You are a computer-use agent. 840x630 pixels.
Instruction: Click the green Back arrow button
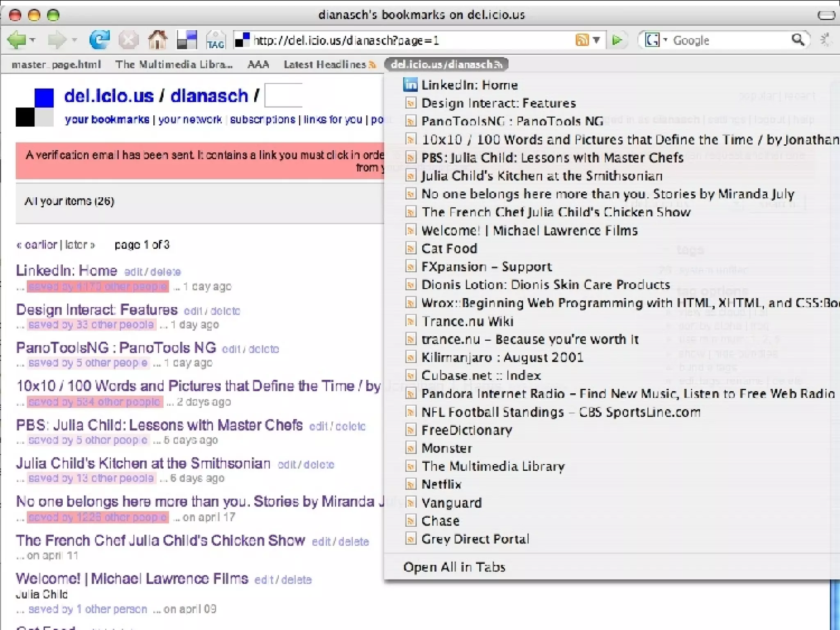[16, 40]
